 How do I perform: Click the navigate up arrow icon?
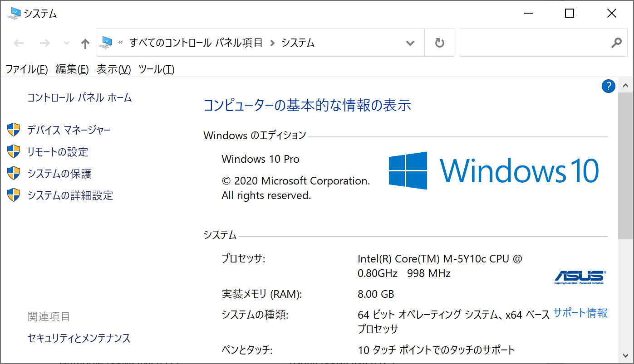tap(85, 42)
